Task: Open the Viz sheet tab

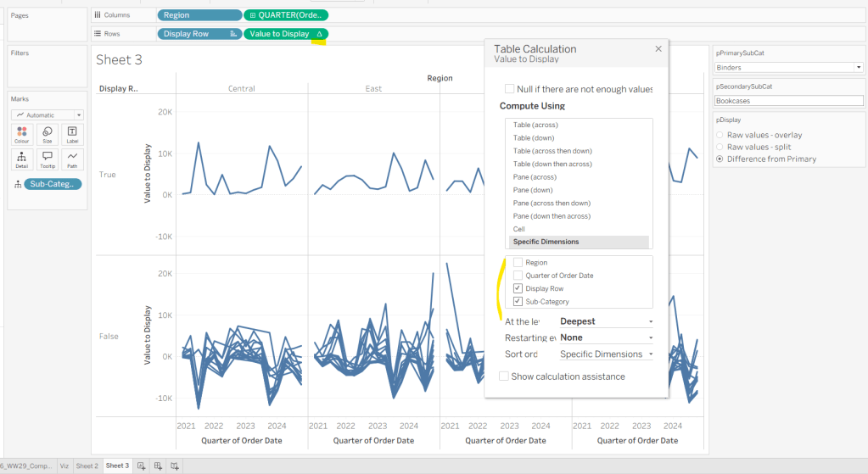Action: coord(64,466)
